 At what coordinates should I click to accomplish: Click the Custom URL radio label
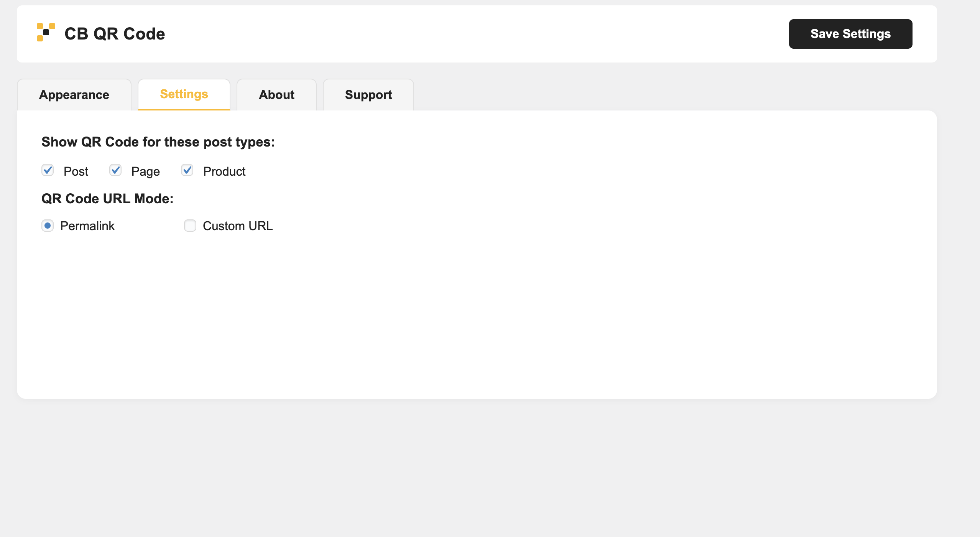(x=238, y=226)
